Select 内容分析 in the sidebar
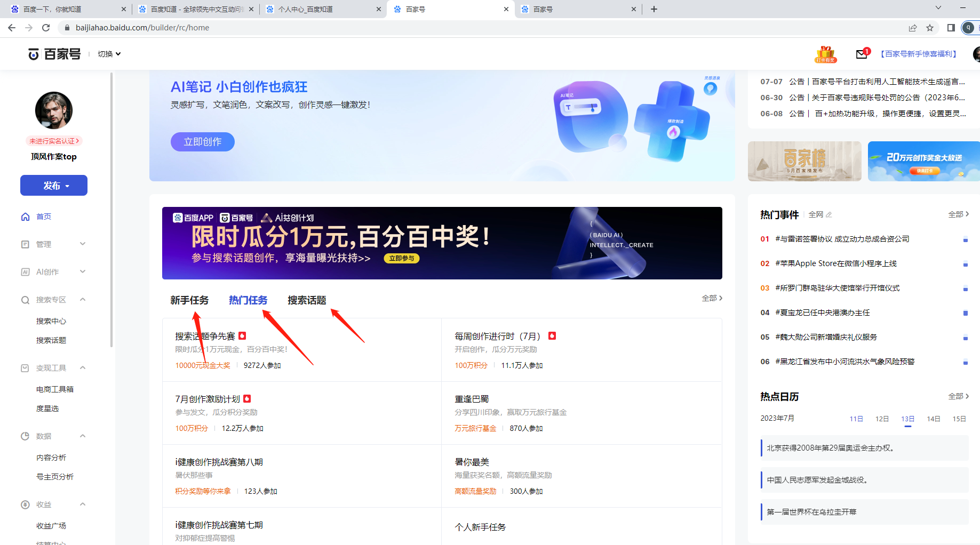Image resolution: width=980 pixels, height=545 pixels. point(51,458)
